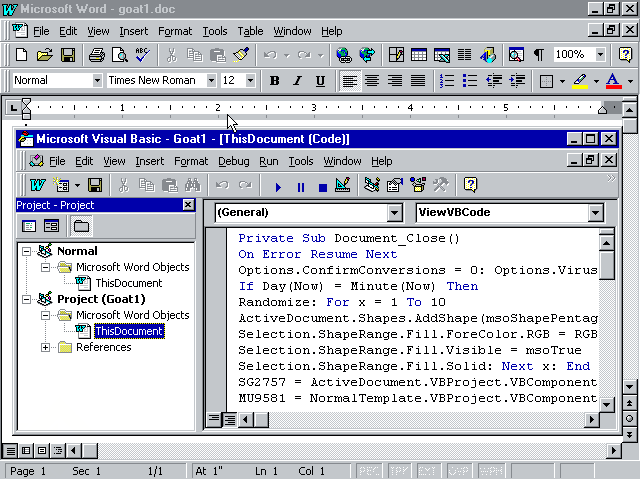This screenshot has height=480, width=640.
Task: Open Word's Format menu
Action: [x=175, y=31]
